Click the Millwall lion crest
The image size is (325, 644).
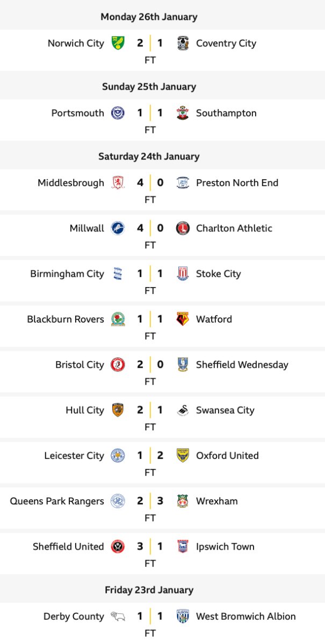coord(118,228)
